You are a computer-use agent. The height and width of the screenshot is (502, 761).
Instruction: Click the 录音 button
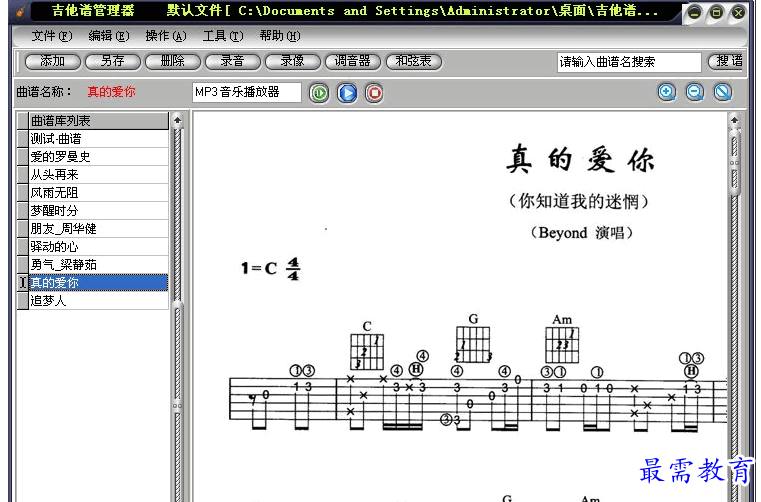pos(233,61)
